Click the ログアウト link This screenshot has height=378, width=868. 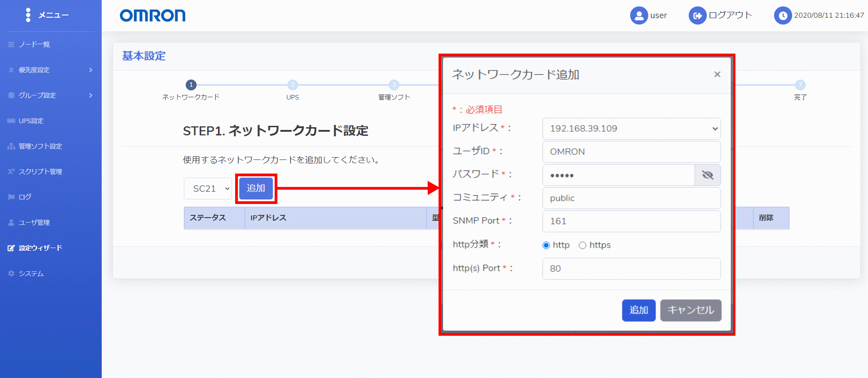coord(730,15)
